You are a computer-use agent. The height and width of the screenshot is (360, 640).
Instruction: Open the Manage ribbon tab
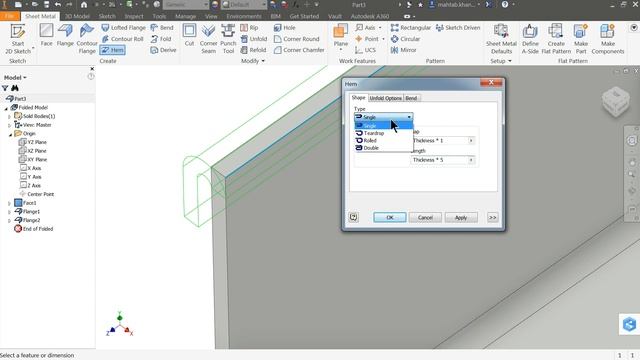(185, 16)
